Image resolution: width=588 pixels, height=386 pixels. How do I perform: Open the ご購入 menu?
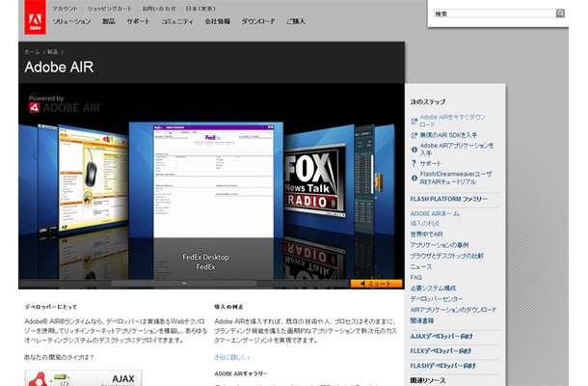(296, 21)
